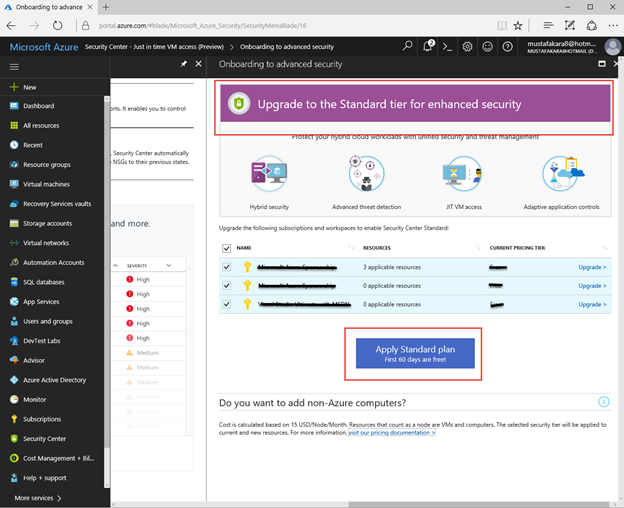Launch Cloud Shell from top bar
The image size is (624, 508).
tap(447, 47)
